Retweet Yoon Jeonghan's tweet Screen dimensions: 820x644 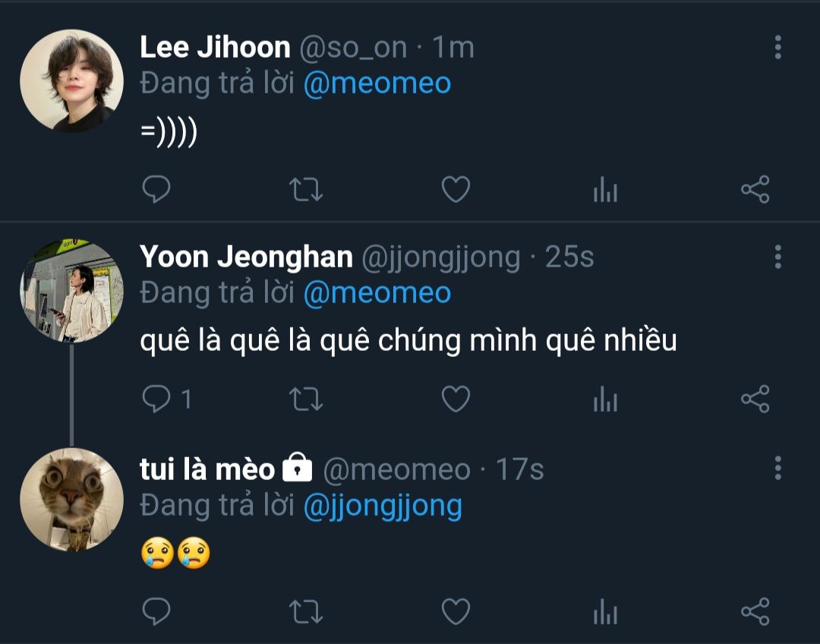click(307, 399)
